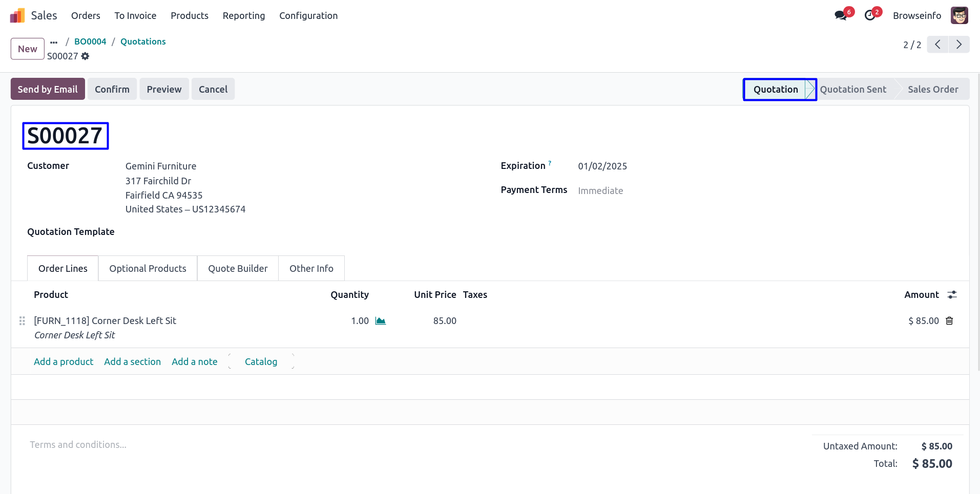The image size is (980, 494).
Task: Click the forecast chart icon by quantity
Action: pyautogui.click(x=380, y=321)
